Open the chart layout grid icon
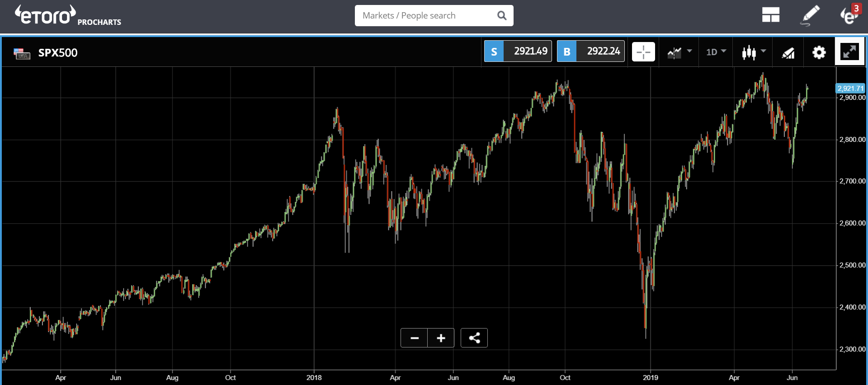The image size is (868, 385). pyautogui.click(x=770, y=15)
